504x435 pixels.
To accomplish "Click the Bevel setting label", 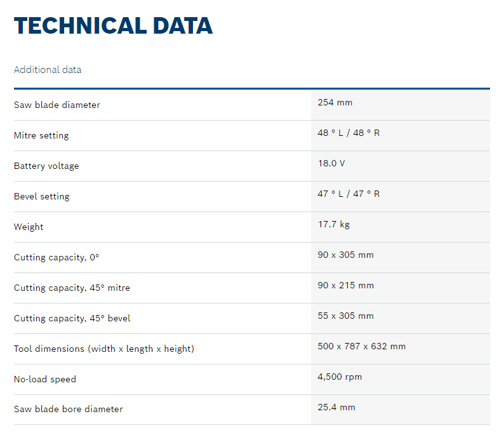I will 42,196.
